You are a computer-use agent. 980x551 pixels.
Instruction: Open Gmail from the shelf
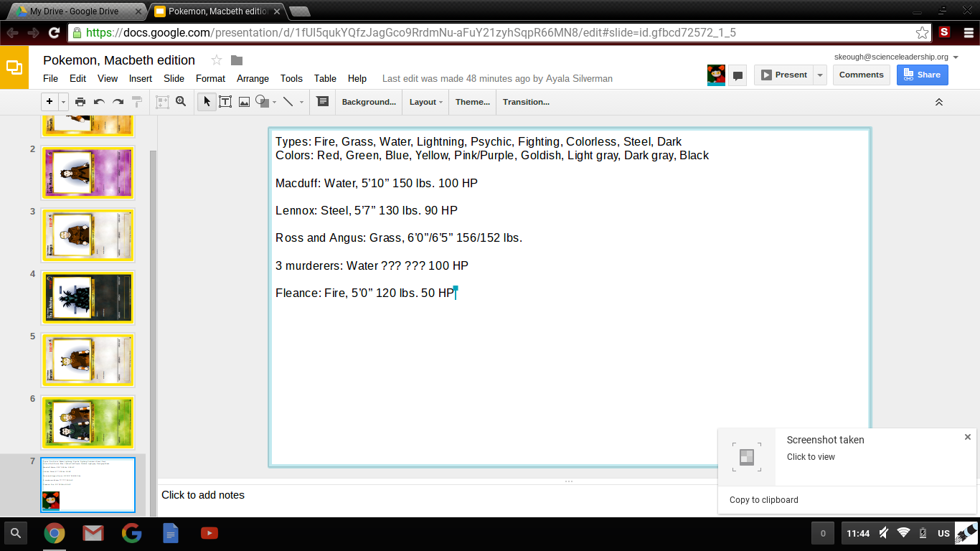[93, 533]
